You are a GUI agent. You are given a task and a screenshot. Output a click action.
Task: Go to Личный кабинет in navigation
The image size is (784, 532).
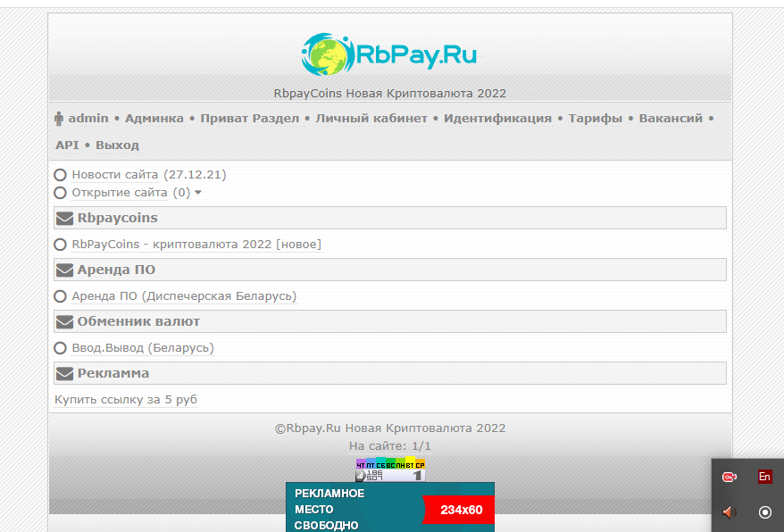[371, 119]
